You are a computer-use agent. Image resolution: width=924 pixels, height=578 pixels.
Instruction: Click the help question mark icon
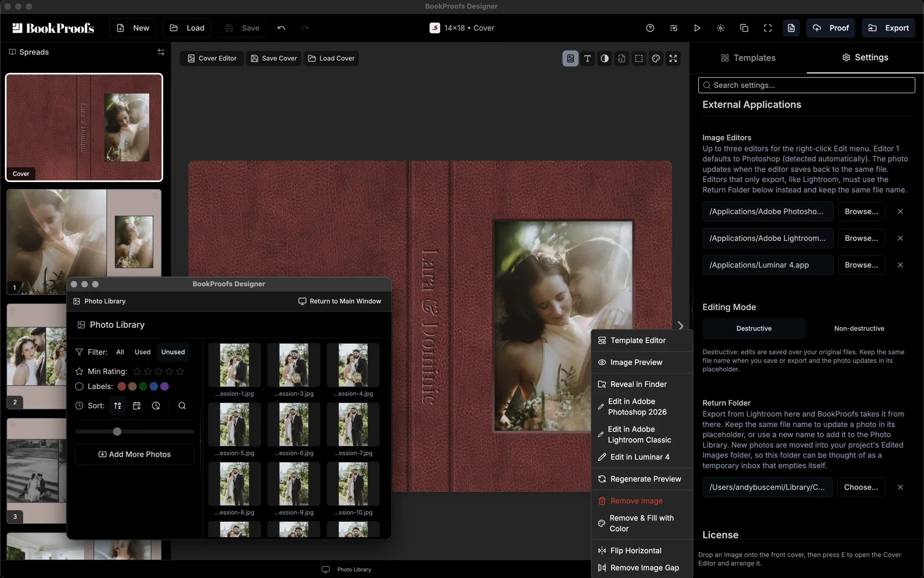pos(650,28)
